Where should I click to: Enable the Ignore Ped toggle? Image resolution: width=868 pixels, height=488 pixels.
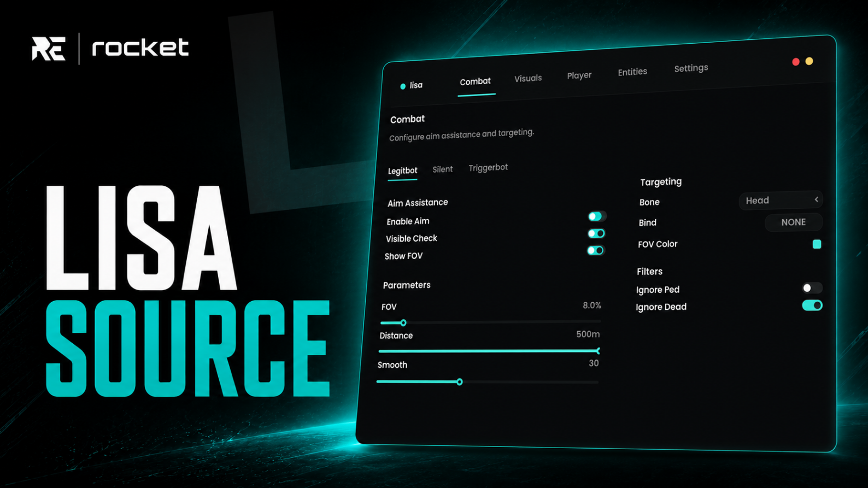coord(812,288)
